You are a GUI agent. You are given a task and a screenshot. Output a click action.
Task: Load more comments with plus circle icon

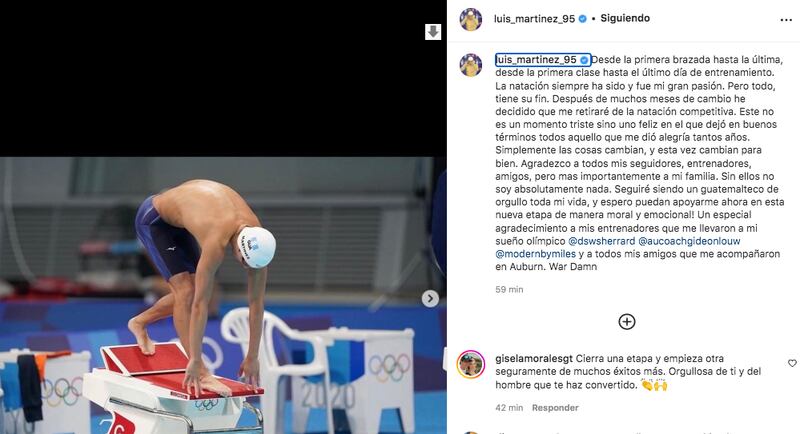pyautogui.click(x=627, y=322)
